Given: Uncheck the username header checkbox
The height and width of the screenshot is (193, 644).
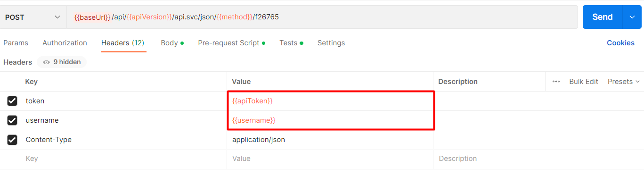Looking at the screenshot, I should 12,120.
